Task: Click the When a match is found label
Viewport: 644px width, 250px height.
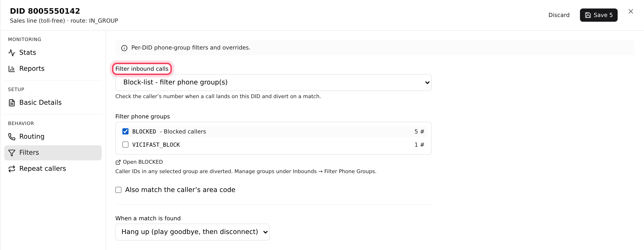Action: (x=148, y=218)
